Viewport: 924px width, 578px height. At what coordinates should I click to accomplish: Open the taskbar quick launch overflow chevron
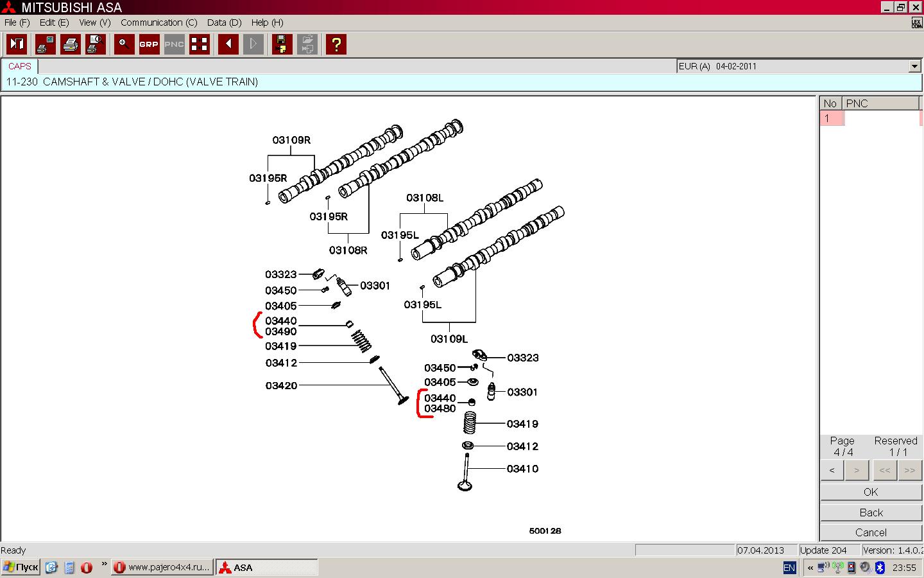pyautogui.click(x=104, y=565)
